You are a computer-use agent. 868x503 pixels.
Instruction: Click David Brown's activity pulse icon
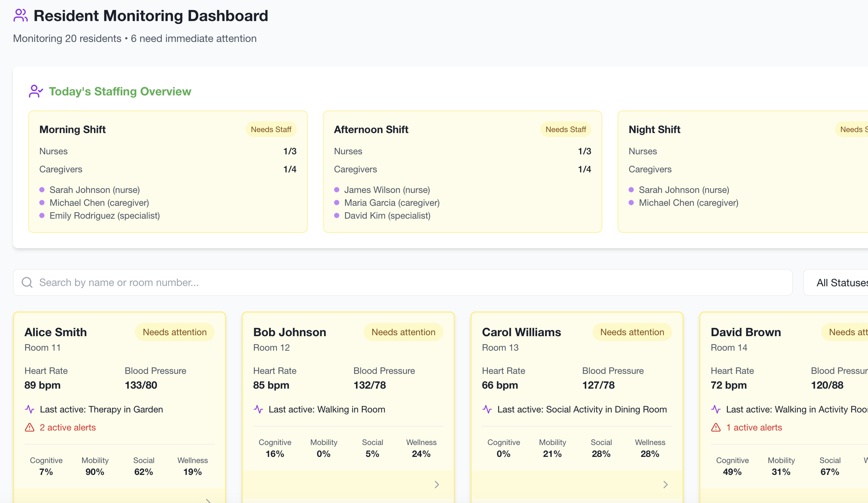(716, 409)
